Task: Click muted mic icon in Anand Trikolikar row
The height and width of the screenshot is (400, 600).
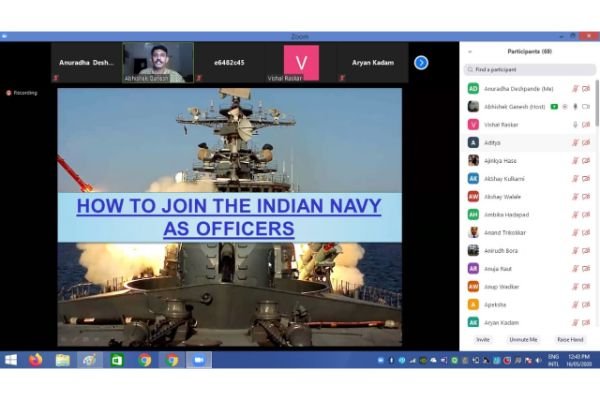Action: tap(575, 233)
